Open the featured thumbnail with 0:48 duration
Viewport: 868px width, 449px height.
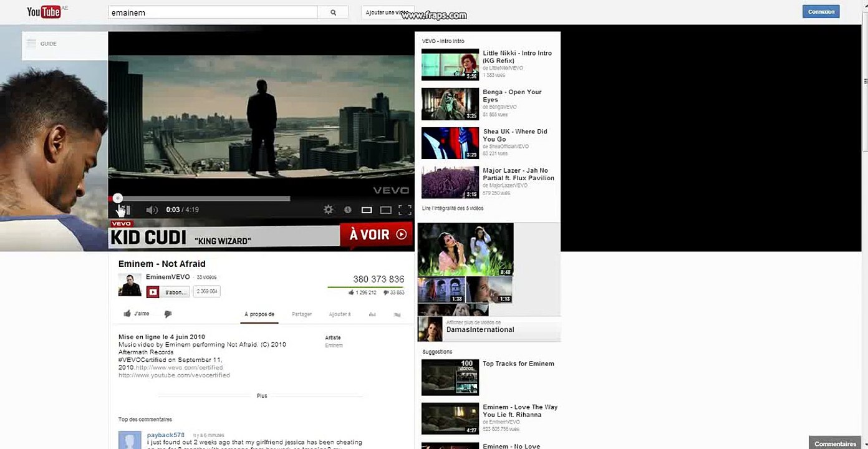coord(466,249)
